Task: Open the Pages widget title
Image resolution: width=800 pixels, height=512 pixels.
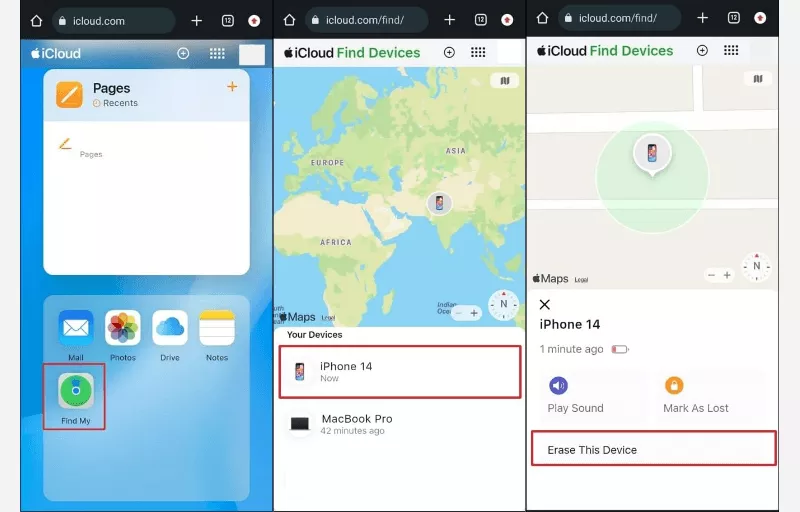Action: pyautogui.click(x=112, y=89)
